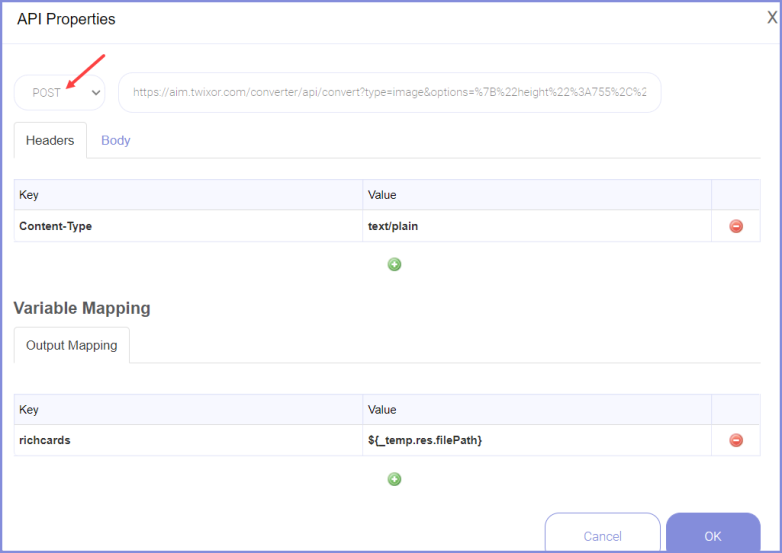Image resolution: width=782 pixels, height=553 pixels.
Task: Click the Value column header in headers table
Action: pyautogui.click(x=536, y=195)
